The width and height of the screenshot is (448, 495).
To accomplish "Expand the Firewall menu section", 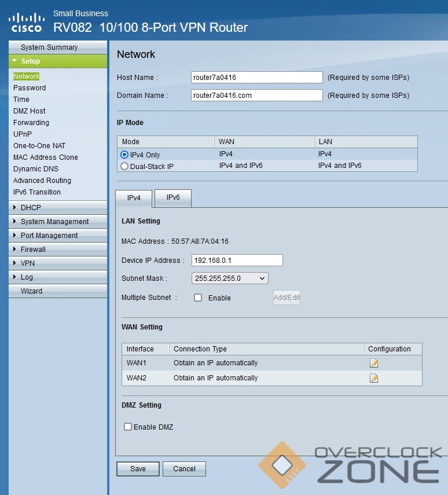I will [x=58, y=249].
